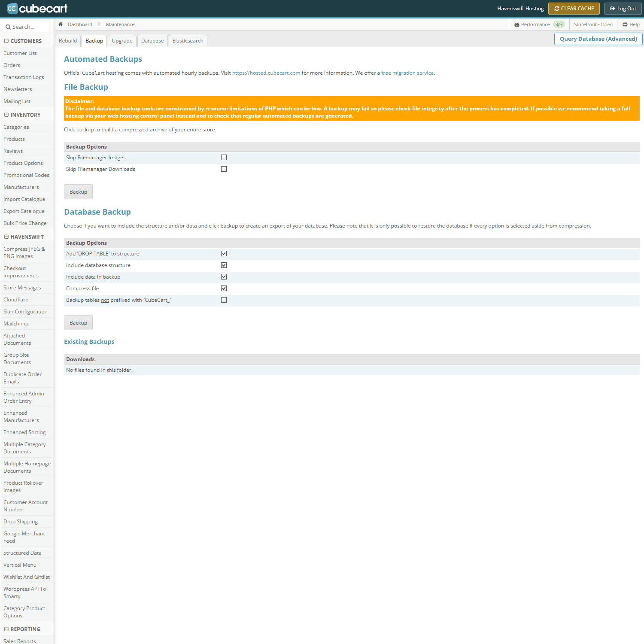The width and height of the screenshot is (644, 644).
Task: Open Reviews in sidebar
Action: [27, 151]
